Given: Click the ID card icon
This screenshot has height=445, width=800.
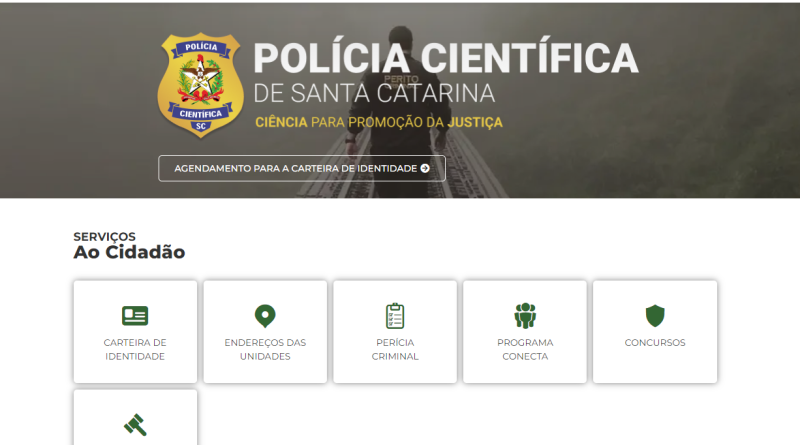Looking at the screenshot, I should coord(135,316).
